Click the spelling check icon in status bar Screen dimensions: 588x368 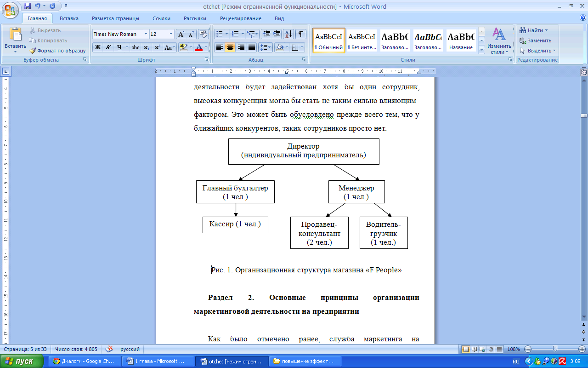click(109, 349)
